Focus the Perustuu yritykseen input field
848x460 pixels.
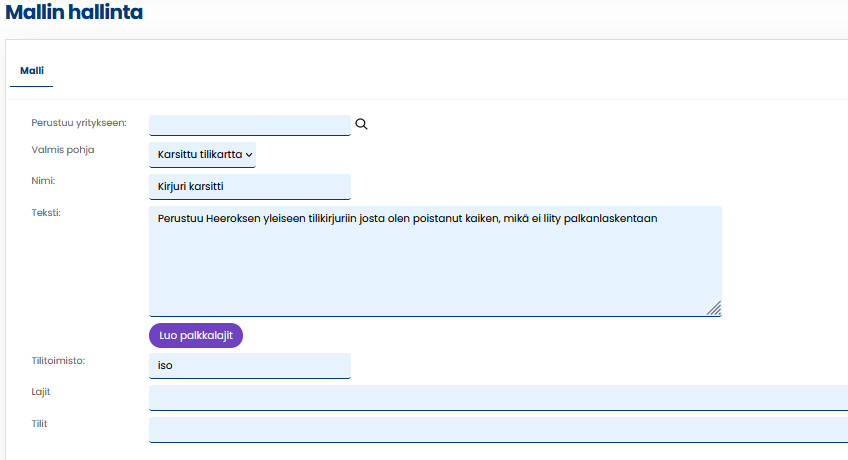pyautogui.click(x=250, y=125)
